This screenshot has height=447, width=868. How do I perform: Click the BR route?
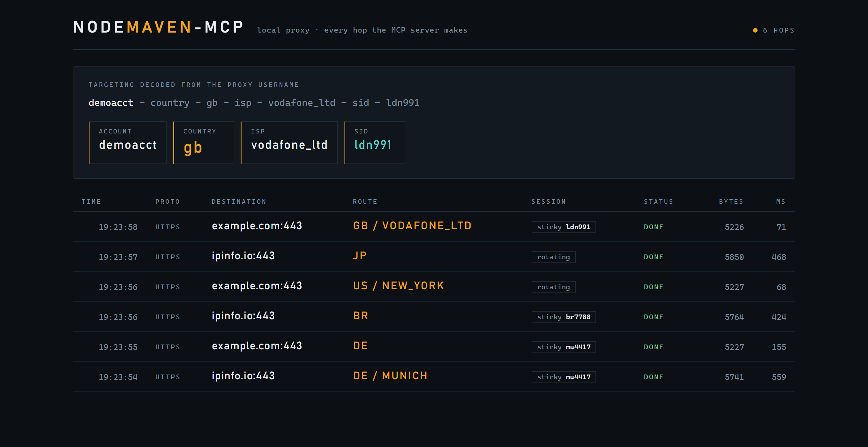[361, 316]
